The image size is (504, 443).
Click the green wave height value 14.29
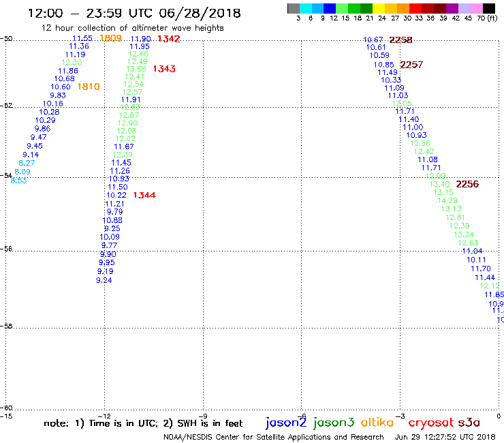447,200
